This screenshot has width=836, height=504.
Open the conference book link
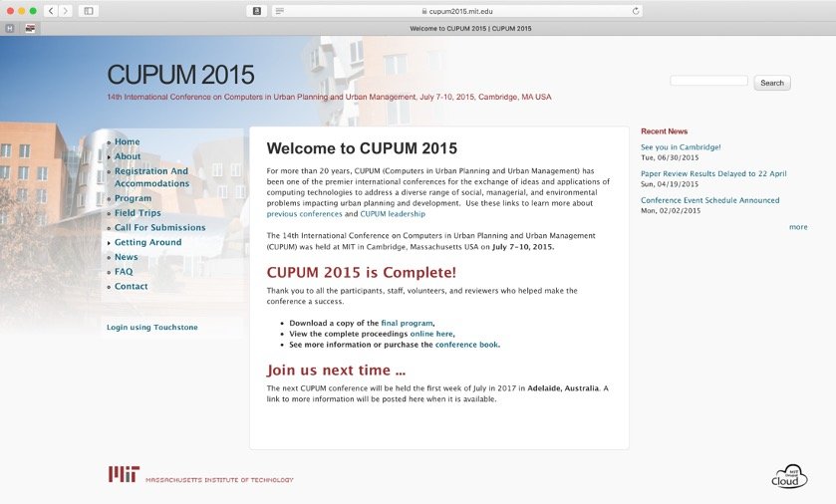click(466, 345)
